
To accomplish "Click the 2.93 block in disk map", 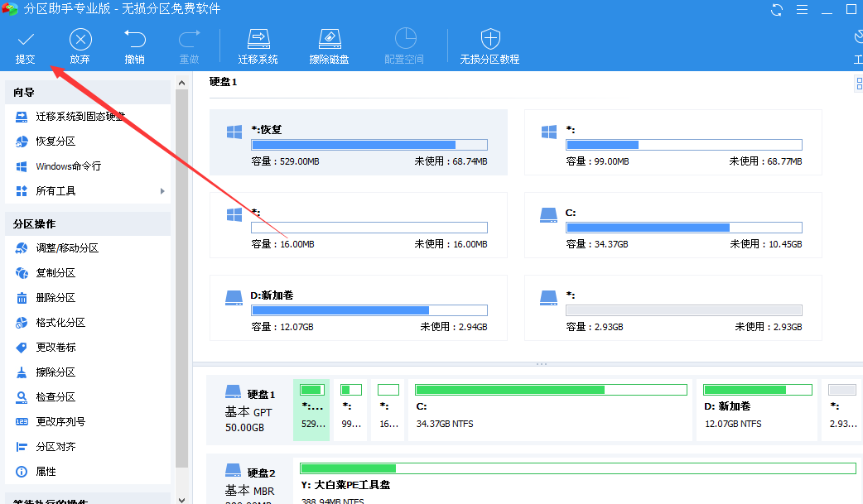I will click(x=842, y=410).
